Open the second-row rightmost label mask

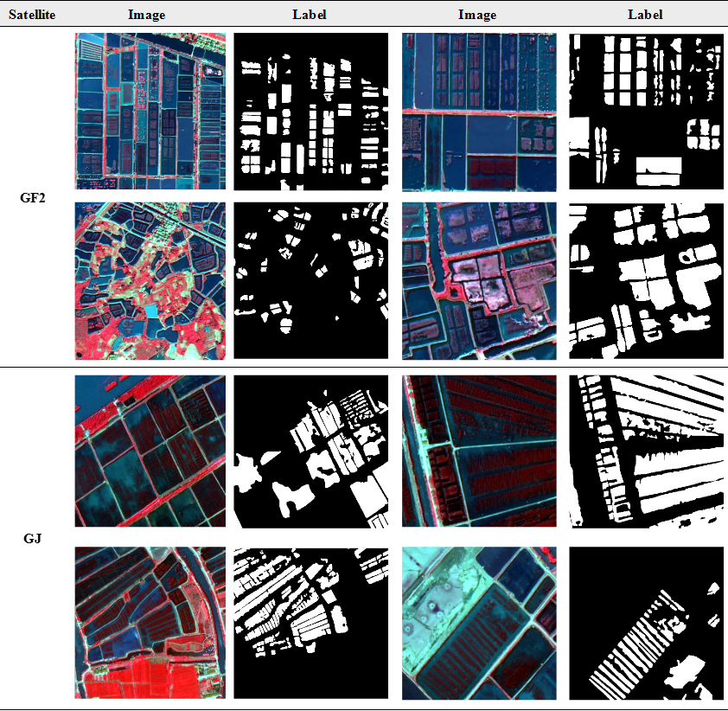[x=646, y=281]
